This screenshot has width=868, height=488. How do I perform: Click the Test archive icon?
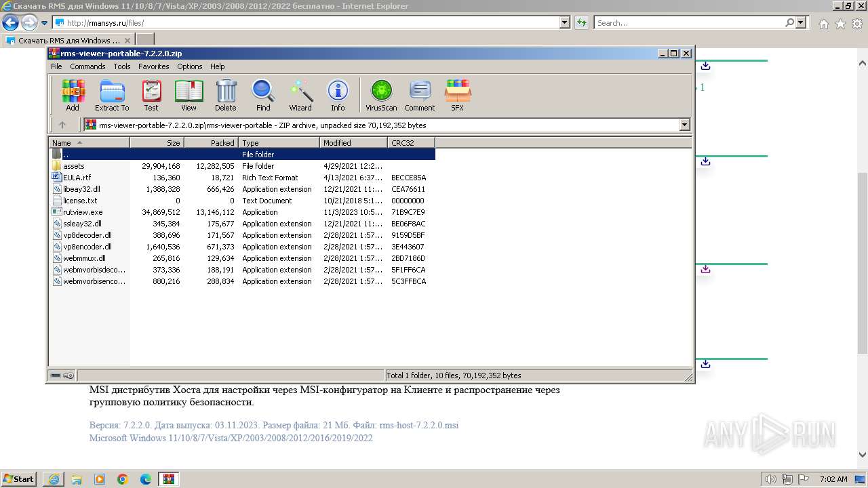pos(151,95)
